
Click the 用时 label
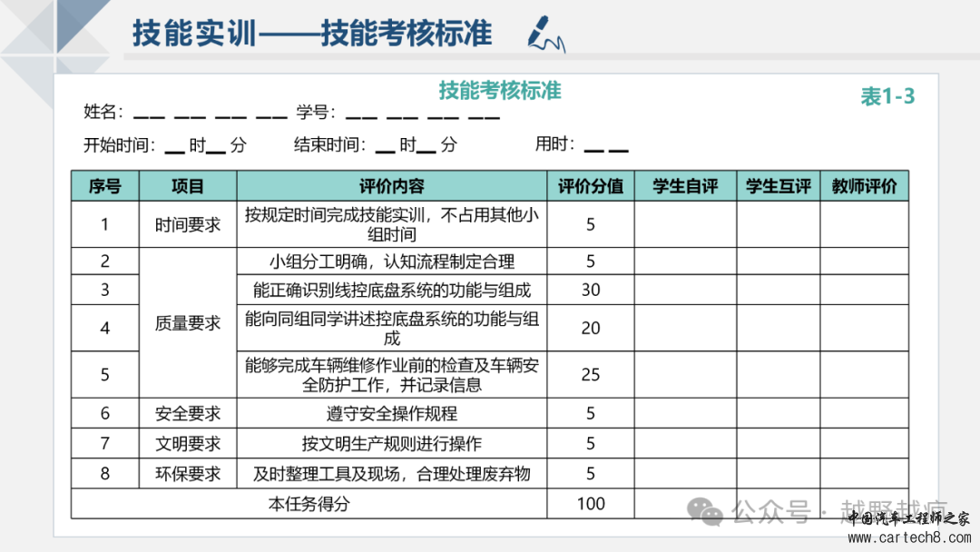pyautogui.click(x=554, y=144)
